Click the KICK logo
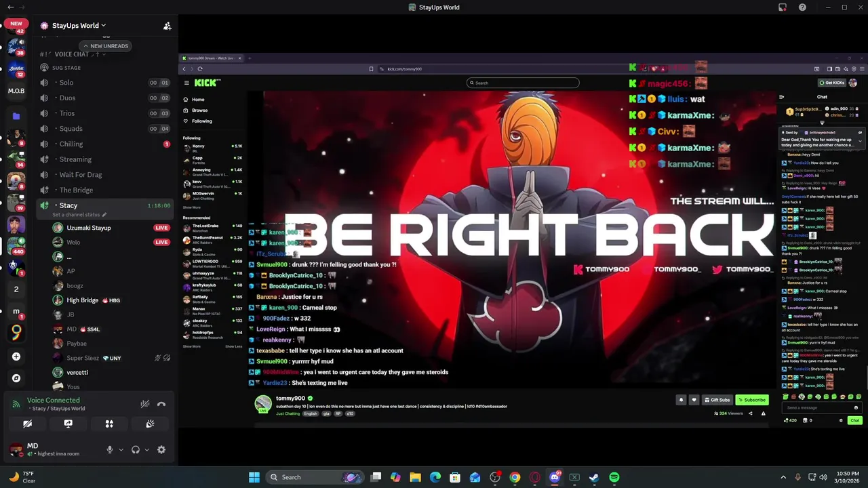868x488 pixels. pyautogui.click(x=207, y=83)
